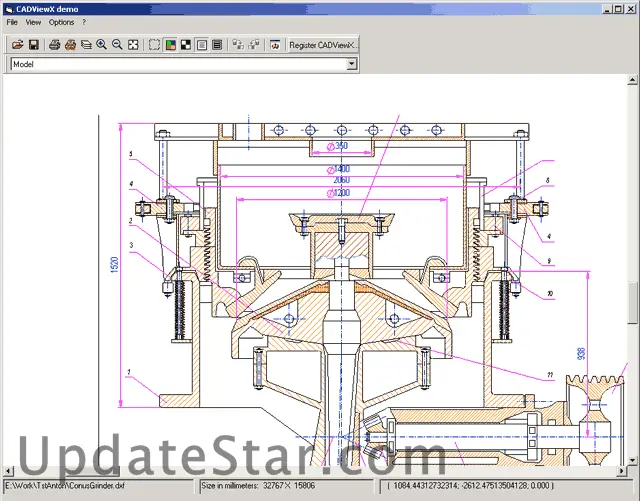Screen dimensions: 640x501
Task: Close the CADViewX demo window
Action: click(x=629, y=9)
